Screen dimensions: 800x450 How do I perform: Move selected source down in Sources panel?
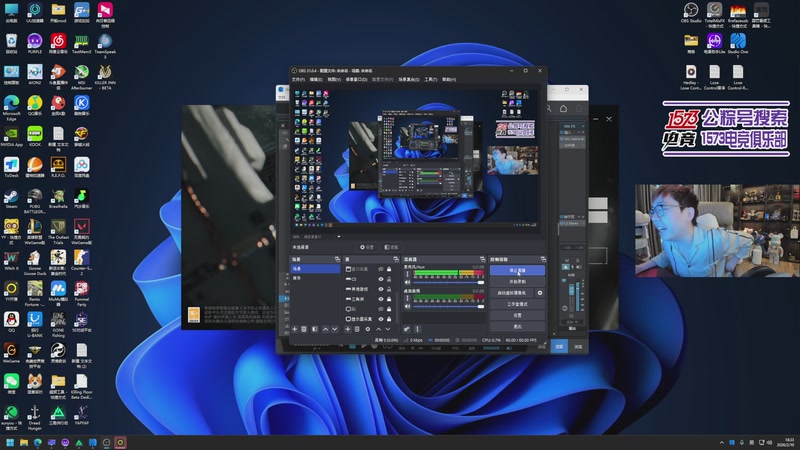388,329
